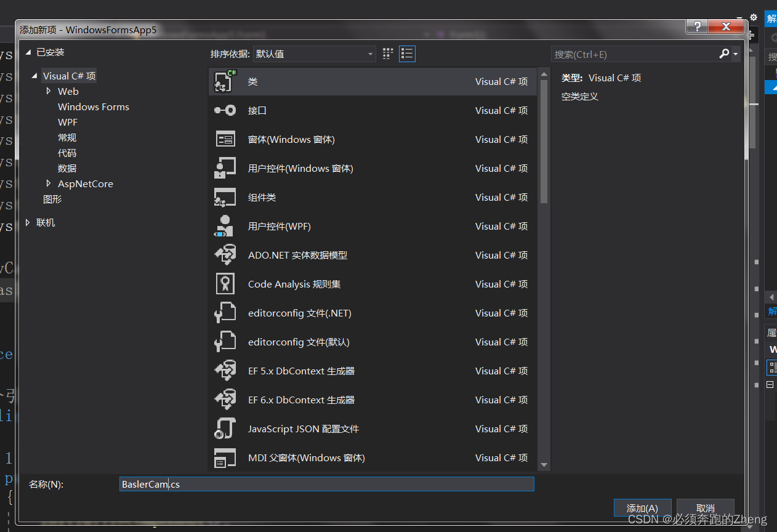The height and width of the screenshot is (532, 777).
Task: Select the Windows Forms category
Action: (x=93, y=107)
